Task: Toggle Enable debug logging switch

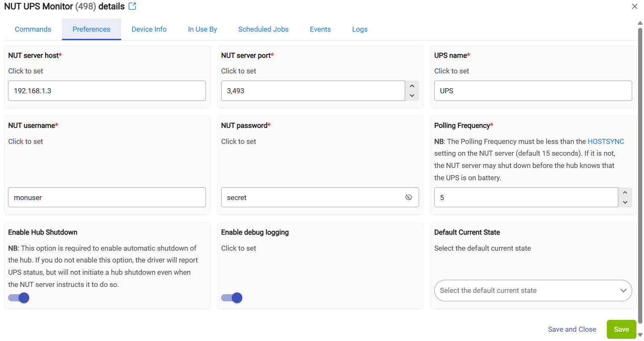Action: click(232, 298)
